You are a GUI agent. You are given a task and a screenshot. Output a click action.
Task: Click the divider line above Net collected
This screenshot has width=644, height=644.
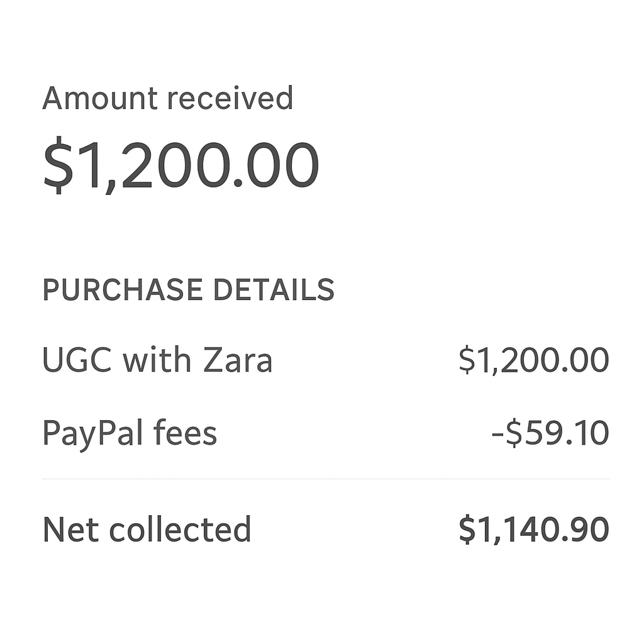(x=325, y=479)
